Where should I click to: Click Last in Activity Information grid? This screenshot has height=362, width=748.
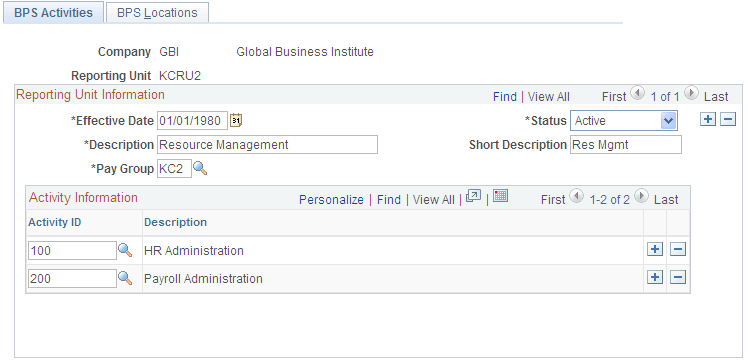coord(666,200)
